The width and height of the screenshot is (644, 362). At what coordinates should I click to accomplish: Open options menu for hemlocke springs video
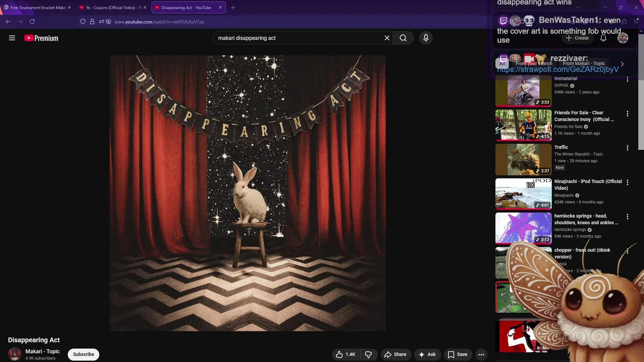click(x=627, y=217)
